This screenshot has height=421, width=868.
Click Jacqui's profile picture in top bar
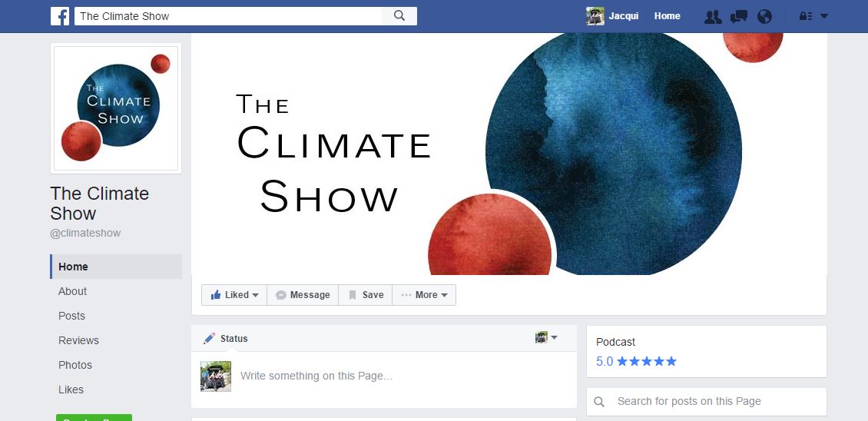(595, 16)
